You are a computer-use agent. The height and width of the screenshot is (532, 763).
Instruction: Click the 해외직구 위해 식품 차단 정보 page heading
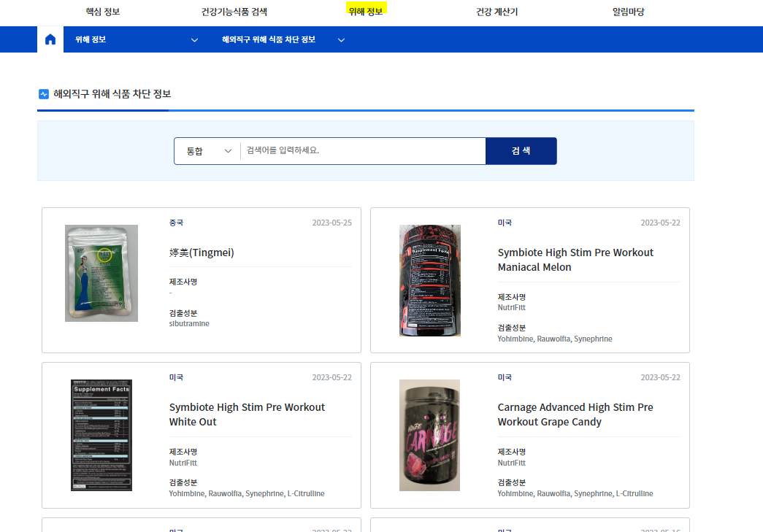click(112, 94)
